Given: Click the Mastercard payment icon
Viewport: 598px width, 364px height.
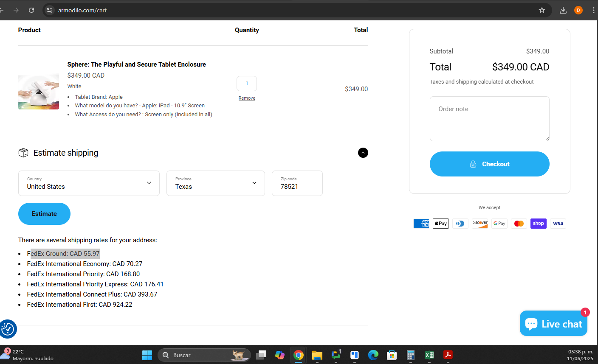Looking at the screenshot, I should click(x=519, y=224).
